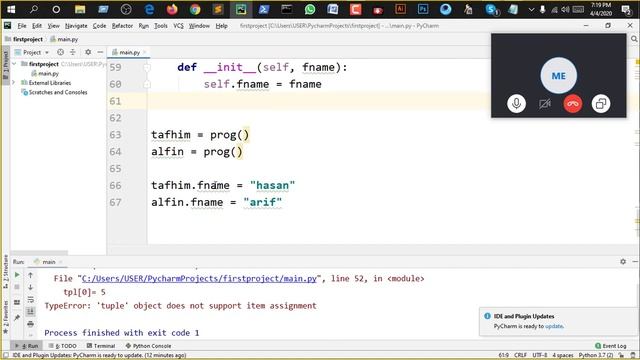This screenshot has width=640, height=360.
Task: Change CRLF line separator
Action: pyautogui.click(x=520, y=356)
